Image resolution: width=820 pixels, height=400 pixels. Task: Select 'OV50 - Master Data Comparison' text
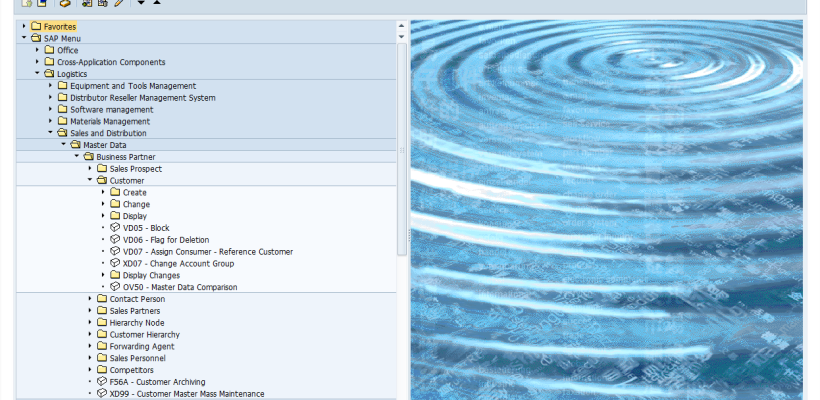click(x=180, y=287)
